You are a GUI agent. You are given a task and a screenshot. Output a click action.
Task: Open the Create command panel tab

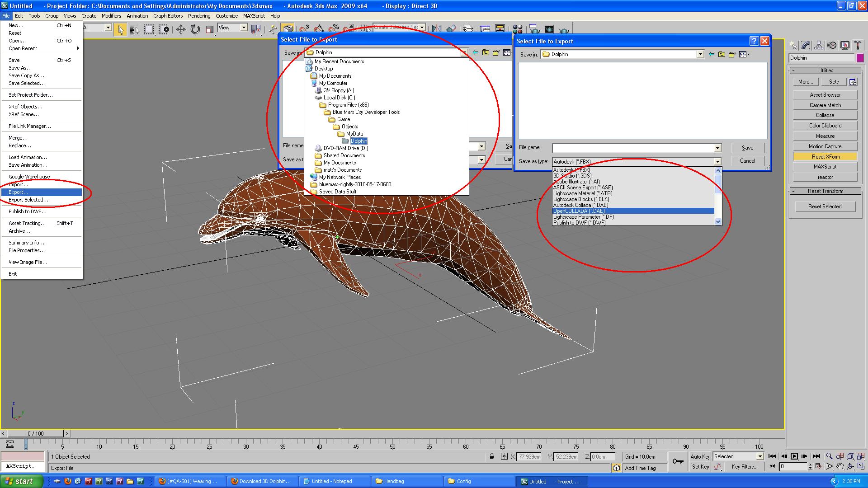click(x=793, y=45)
